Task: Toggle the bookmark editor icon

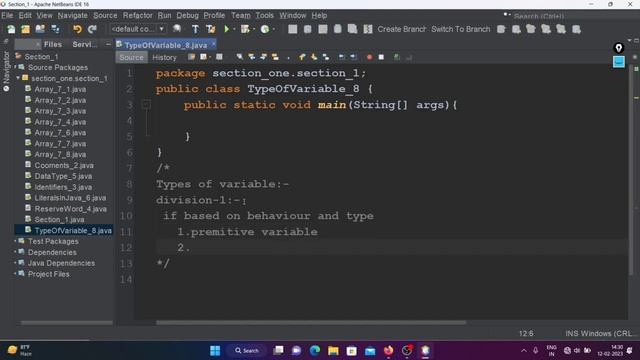Action: [326, 57]
